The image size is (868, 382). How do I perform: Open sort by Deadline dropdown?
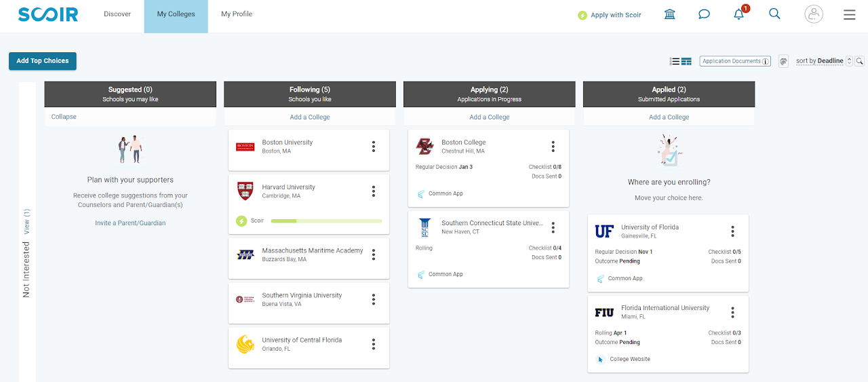click(820, 61)
